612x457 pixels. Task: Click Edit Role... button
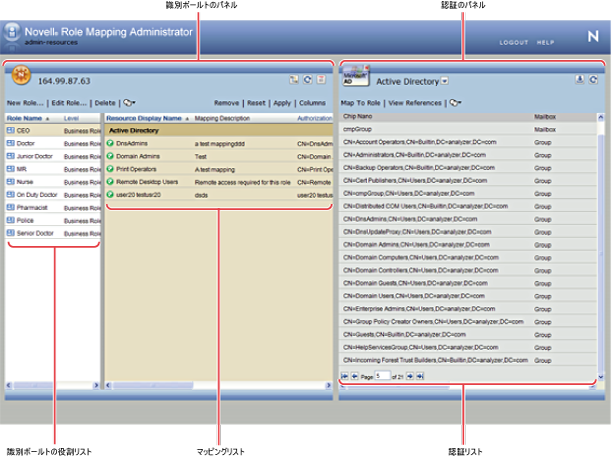69,103
